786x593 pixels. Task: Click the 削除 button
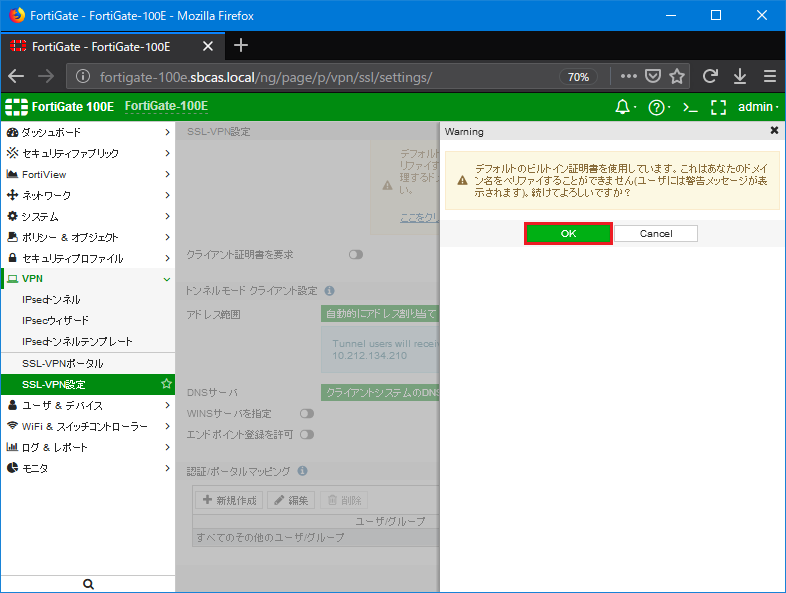pos(344,500)
